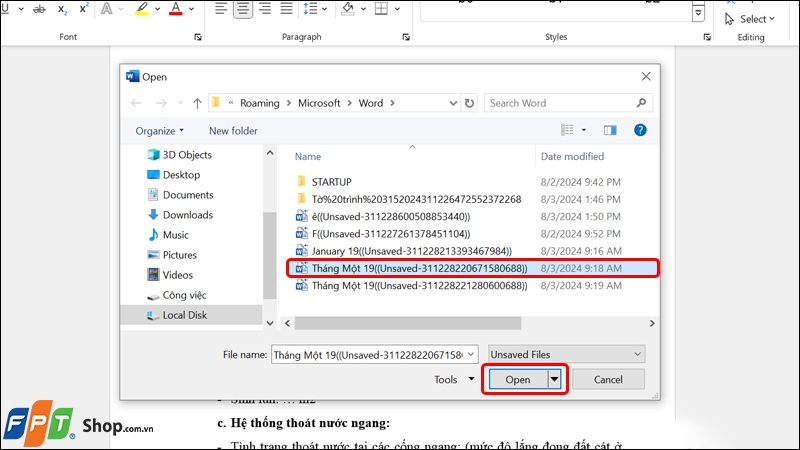The width and height of the screenshot is (800, 450).
Task: Open line and paragraph spacing
Action: click(310, 9)
